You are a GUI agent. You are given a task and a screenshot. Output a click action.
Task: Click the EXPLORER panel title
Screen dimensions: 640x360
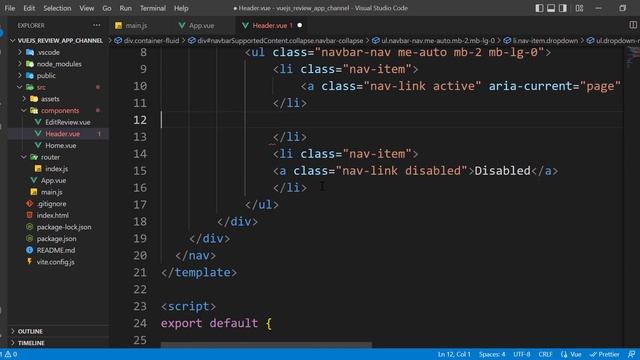31,25
